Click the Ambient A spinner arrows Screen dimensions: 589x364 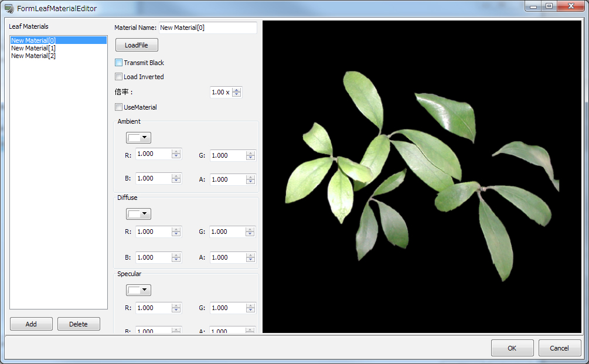[x=251, y=179]
